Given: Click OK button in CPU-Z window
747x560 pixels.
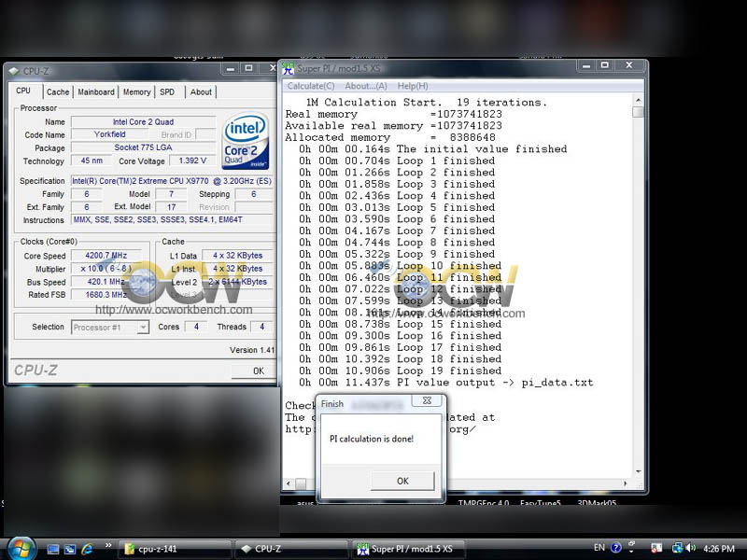Looking at the screenshot, I should 255,371.
